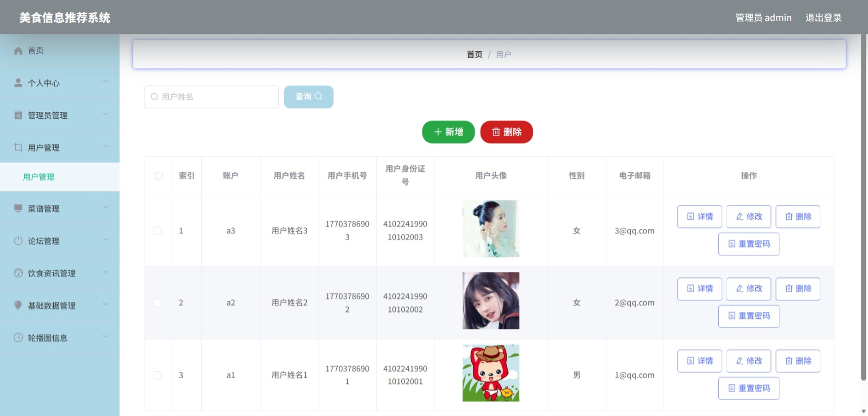The width and height of the screenshot is (868, 416).
Task: Click the person icon beside 个人中心
Action: click(x=18, y=83)
